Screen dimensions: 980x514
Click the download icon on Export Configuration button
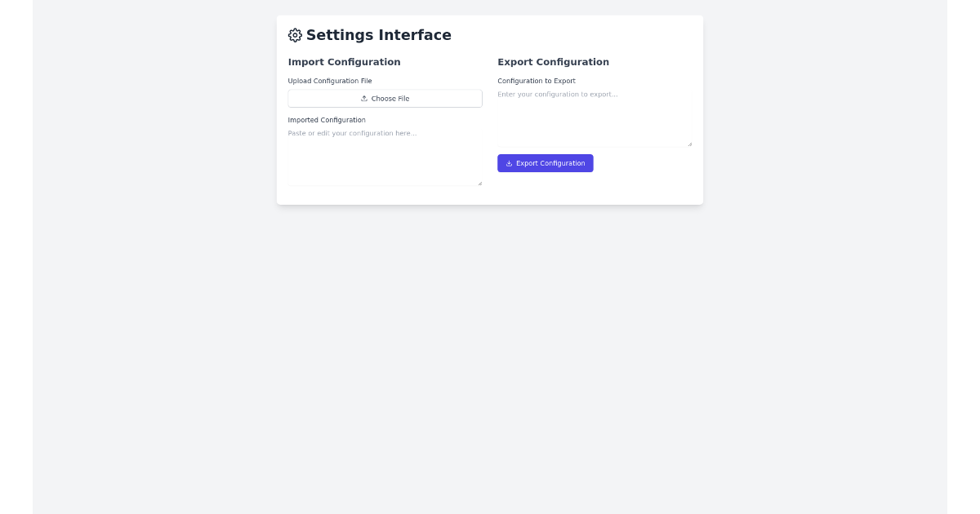[x=509, y=163]
